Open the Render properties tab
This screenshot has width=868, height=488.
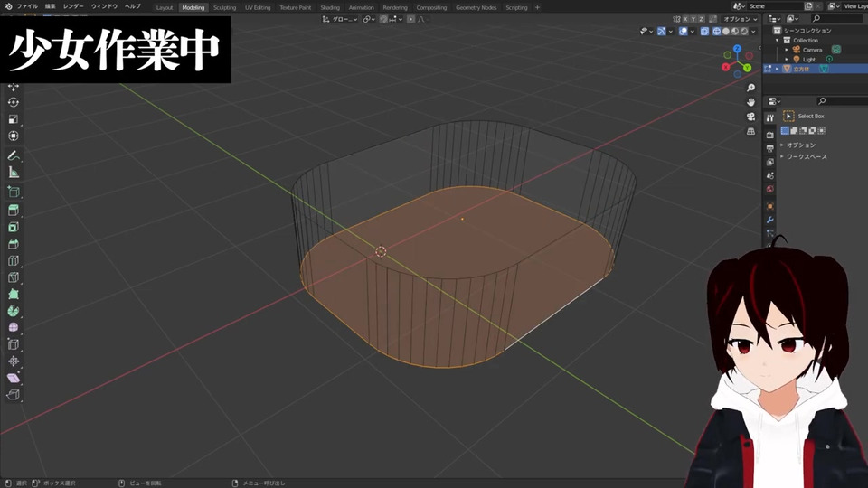tap(770, 135)
